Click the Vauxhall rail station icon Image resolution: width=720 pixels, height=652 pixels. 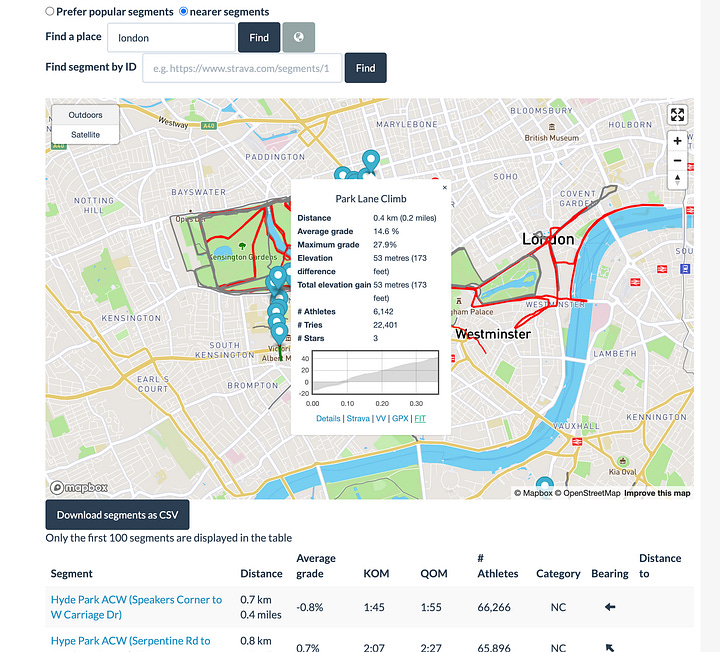tap(577, 442)
